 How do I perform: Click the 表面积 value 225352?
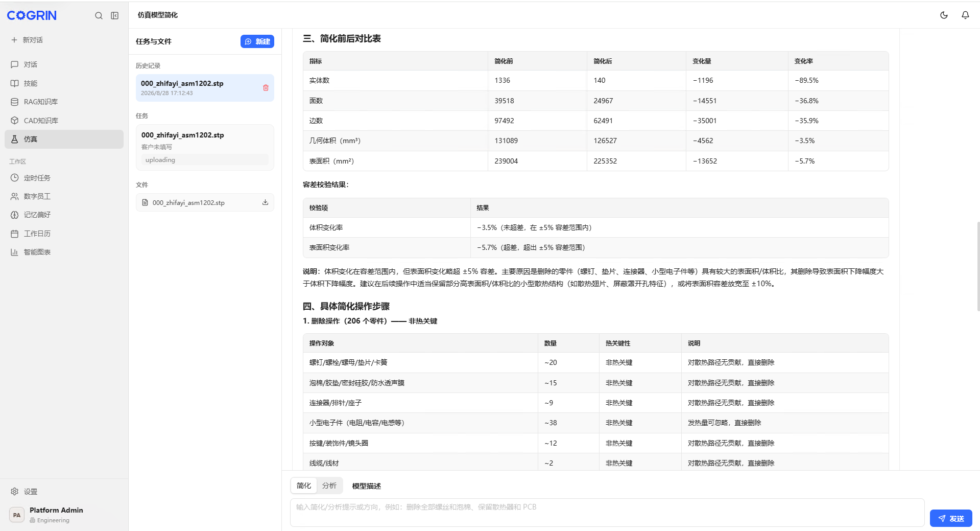tap(605, 161)
